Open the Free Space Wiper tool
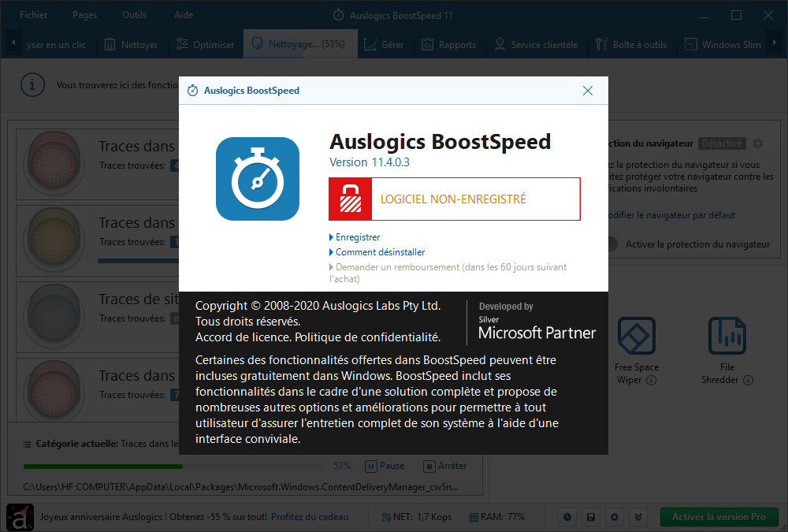Screen dimensions: 788x532 (636, 351)
